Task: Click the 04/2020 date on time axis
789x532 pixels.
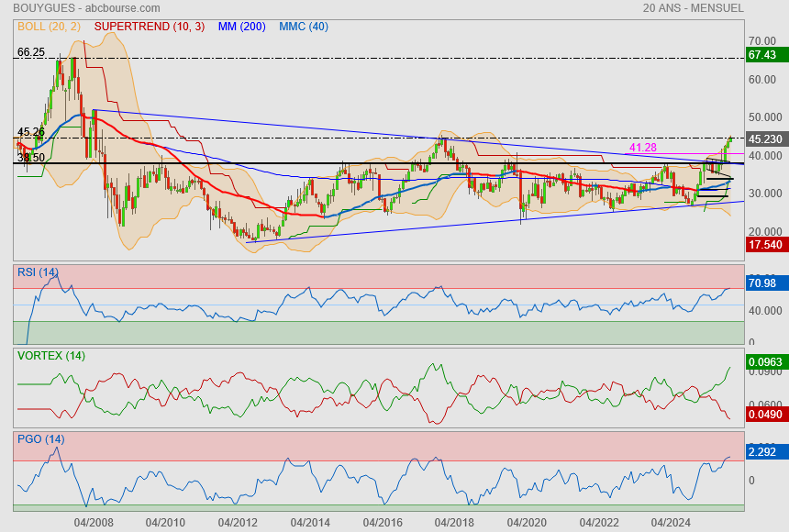Action: pyautogui.click(x=527, y=523)
